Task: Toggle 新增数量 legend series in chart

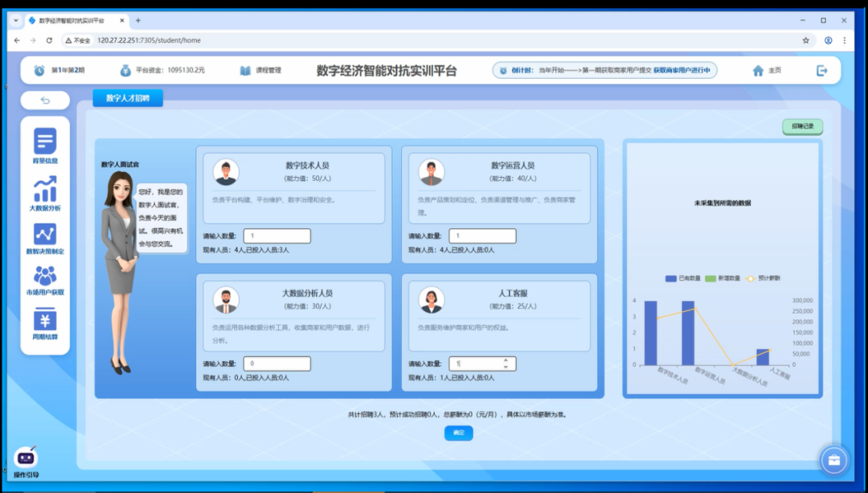Action: 710,278
